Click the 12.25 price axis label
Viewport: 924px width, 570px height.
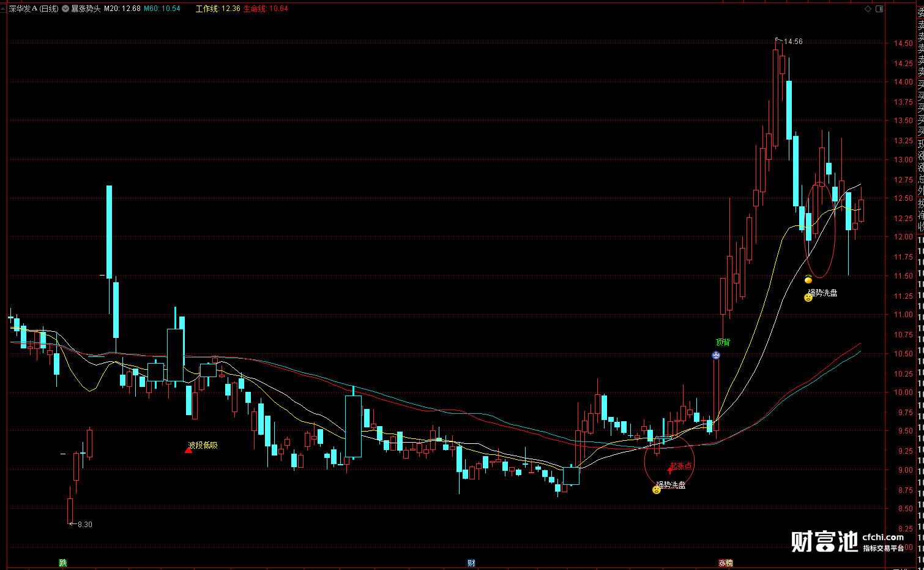(x=903, y=218)
